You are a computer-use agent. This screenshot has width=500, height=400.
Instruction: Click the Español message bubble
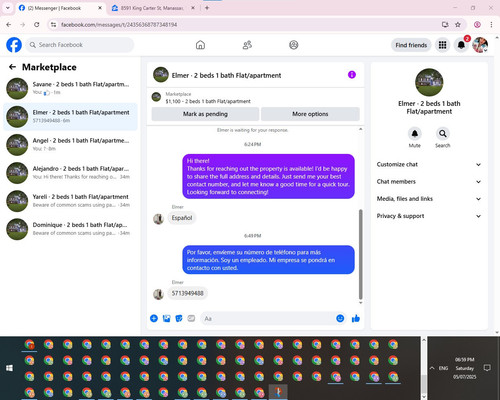[182, 218]
